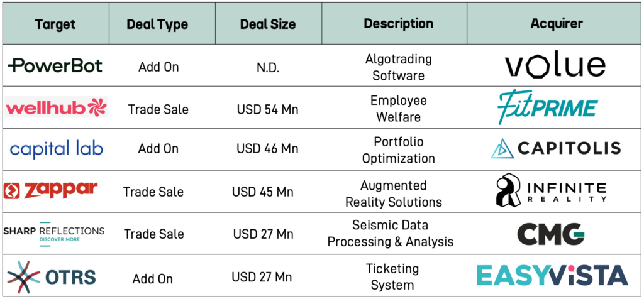This screenshot has width=644, height=299.
Task: Select the Deal Size column header
Action: (x=268, y=24)
